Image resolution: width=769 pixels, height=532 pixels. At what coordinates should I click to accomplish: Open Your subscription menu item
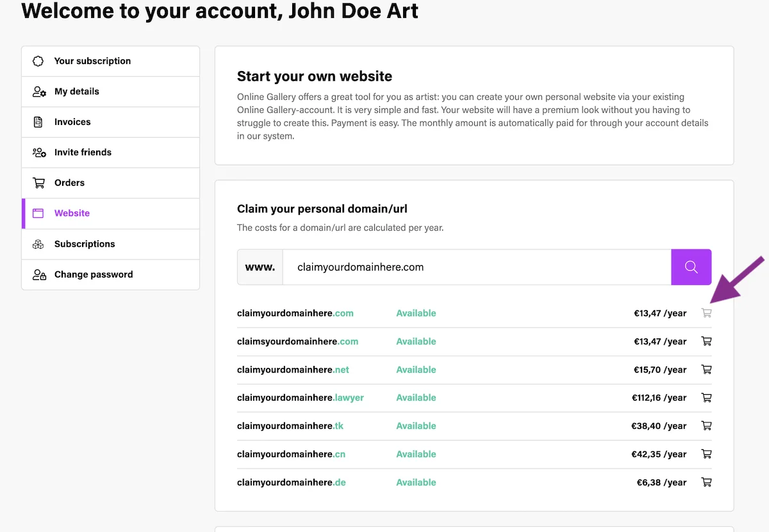(x=111, y=61)
